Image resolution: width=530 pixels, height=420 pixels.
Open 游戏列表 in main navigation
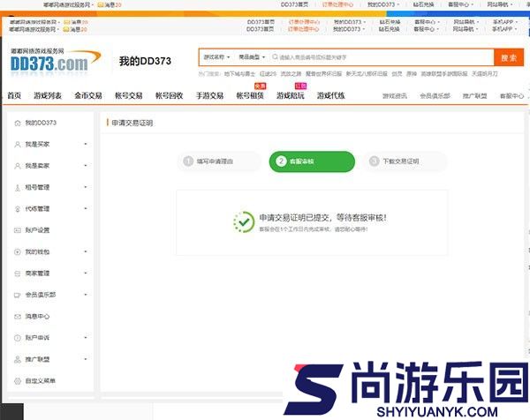tap(48, 96)
